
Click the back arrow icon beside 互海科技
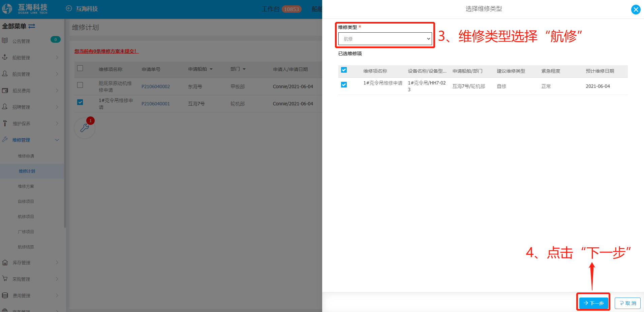[69, 8]
